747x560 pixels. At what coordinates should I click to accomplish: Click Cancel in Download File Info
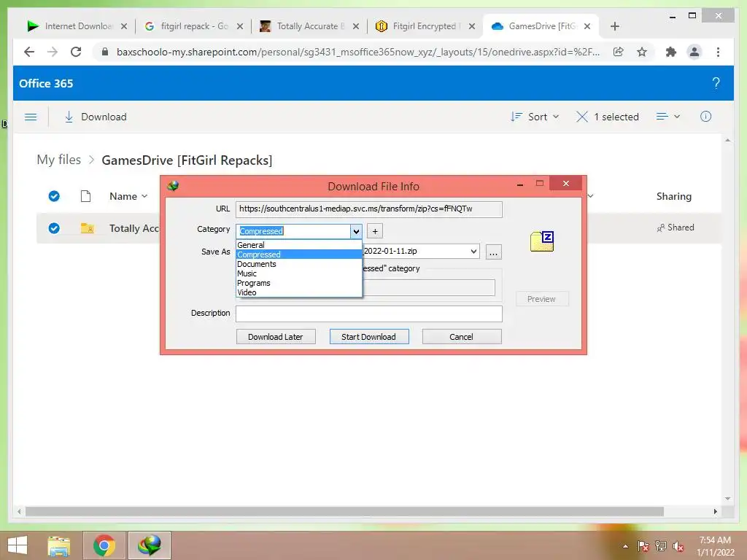462,337
